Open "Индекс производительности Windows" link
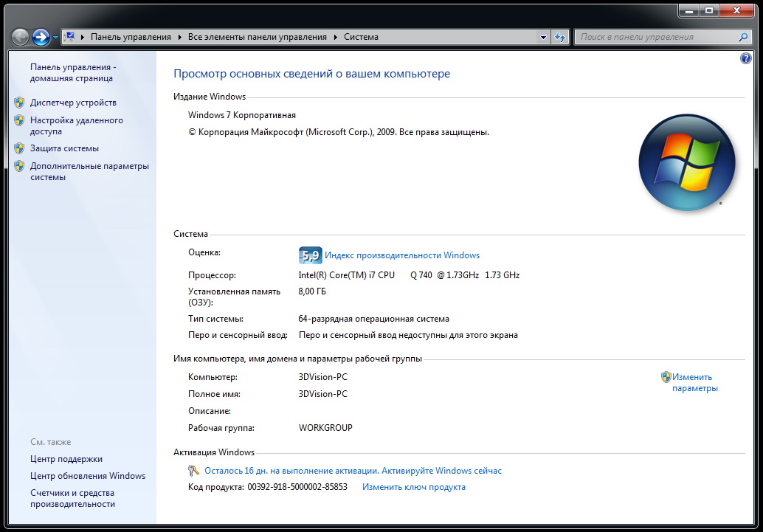763x532 pixels. coord(402,255)
